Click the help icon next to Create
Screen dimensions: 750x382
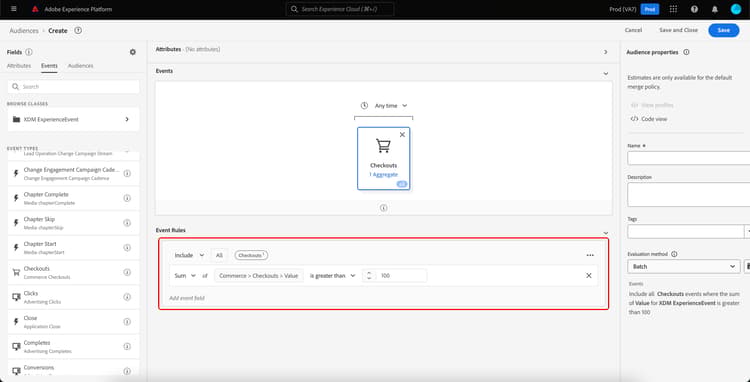coord(78,30)
